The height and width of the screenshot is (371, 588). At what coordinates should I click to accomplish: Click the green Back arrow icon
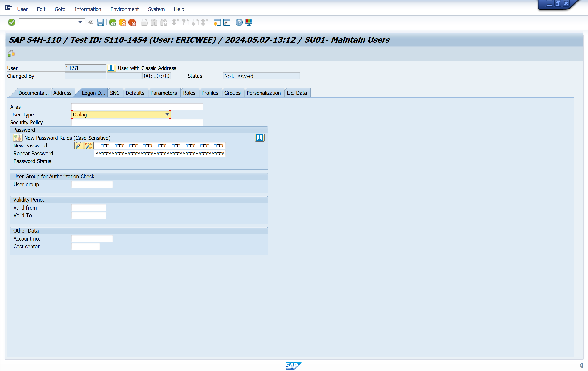tap(113, 22)
